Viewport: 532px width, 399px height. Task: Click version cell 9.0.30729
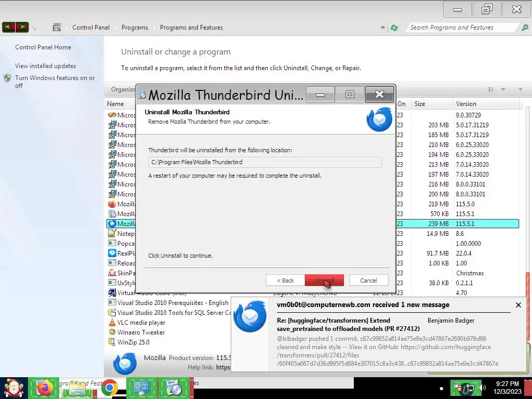click(x=468, y=115)
